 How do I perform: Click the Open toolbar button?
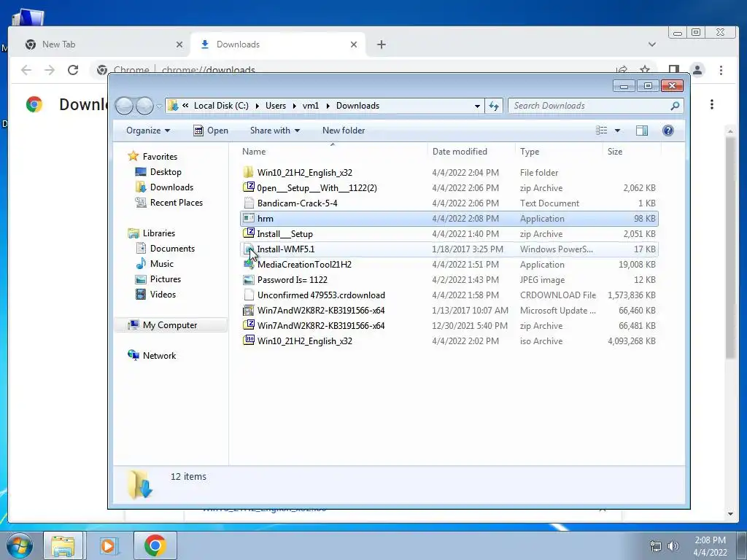pyautogui.click(x=211, y=131)
